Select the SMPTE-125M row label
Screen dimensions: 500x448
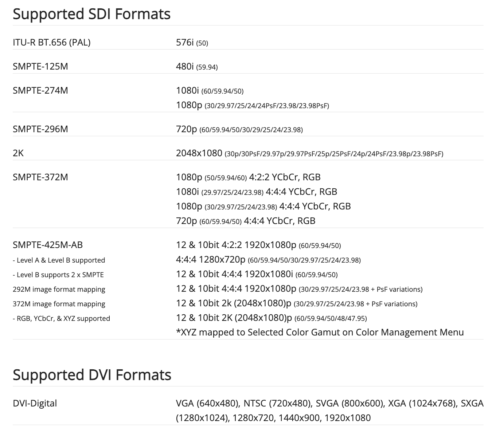click(x=40, y=66)
